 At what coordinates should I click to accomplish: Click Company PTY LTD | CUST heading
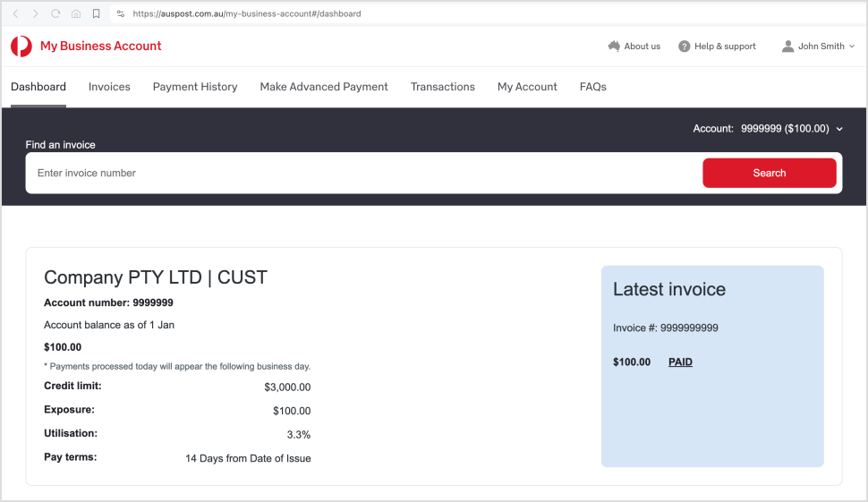click(156, 277)
